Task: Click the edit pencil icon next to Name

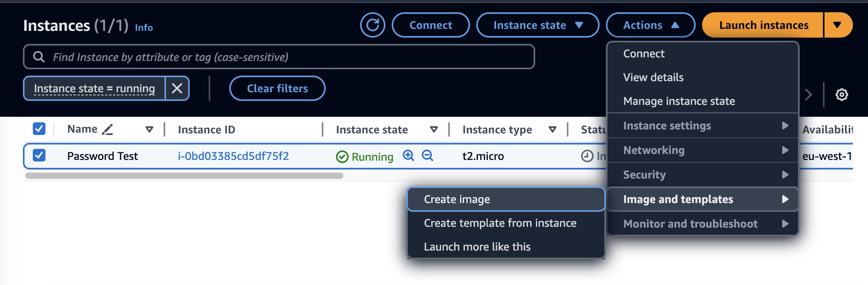Action: point(107,129)
